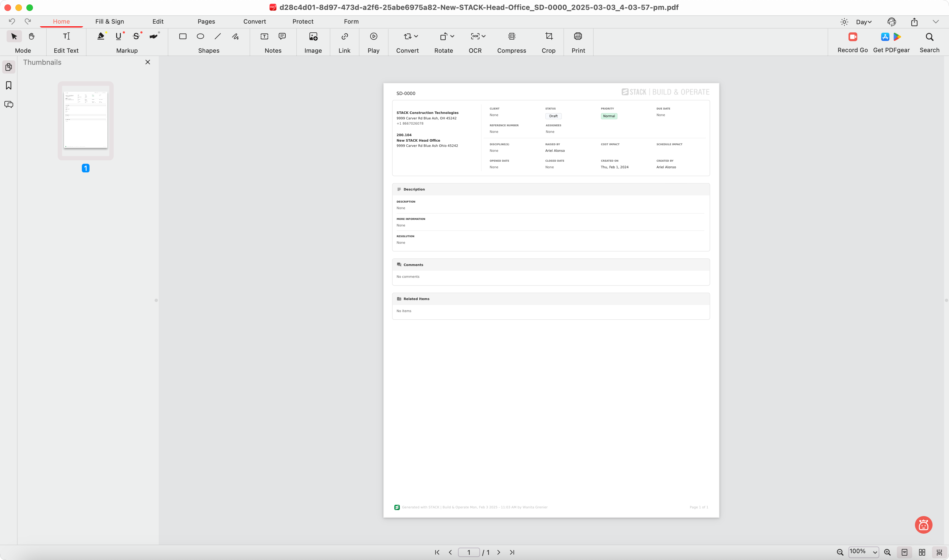Select the Hand tool in Mode section
Viewport: 949px width, 560px height.
point(32,36)
